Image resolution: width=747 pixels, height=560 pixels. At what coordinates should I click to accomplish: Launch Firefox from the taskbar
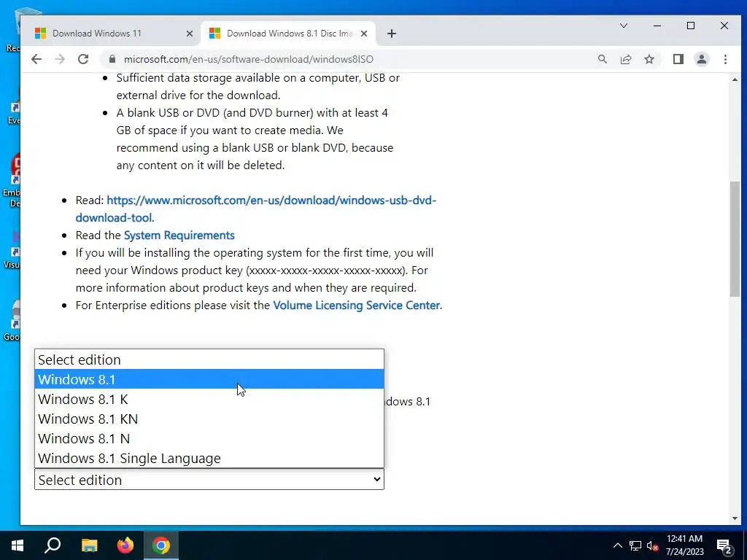[x=125, y=545]
